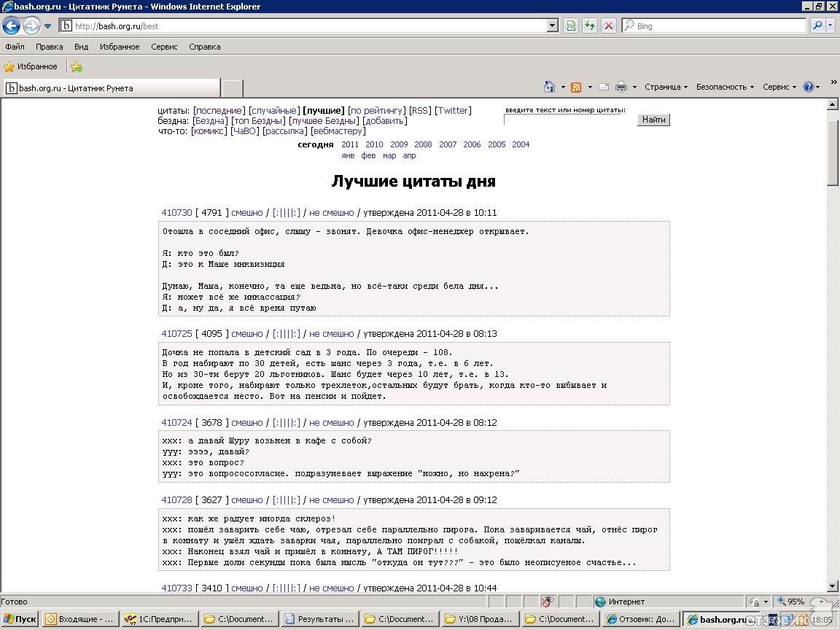The width and height of the screenshot is (840, 630).
Task: Click the Read mail envelope icon
Action: pyautogui.click(x=604, y=87)
